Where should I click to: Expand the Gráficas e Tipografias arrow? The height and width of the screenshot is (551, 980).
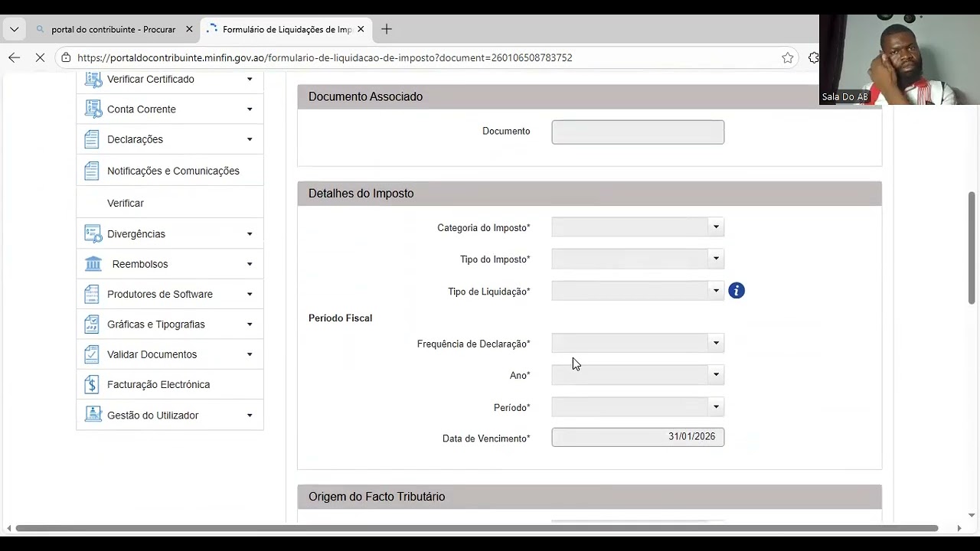(x=250, y=324)
